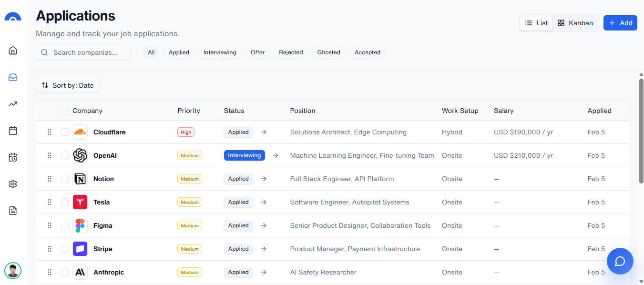Select the checkbox next to Tesla
This screenshot has height=285, width=644.
[64, 202]
